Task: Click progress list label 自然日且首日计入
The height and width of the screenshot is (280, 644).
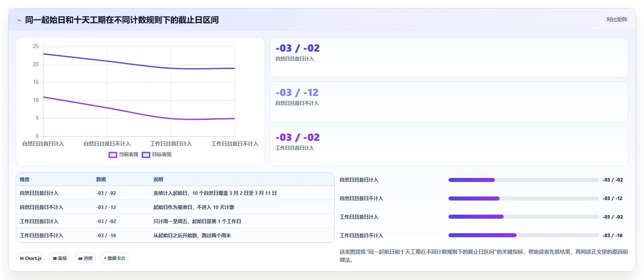Action: pyautogui.click(x=359, y=180)
